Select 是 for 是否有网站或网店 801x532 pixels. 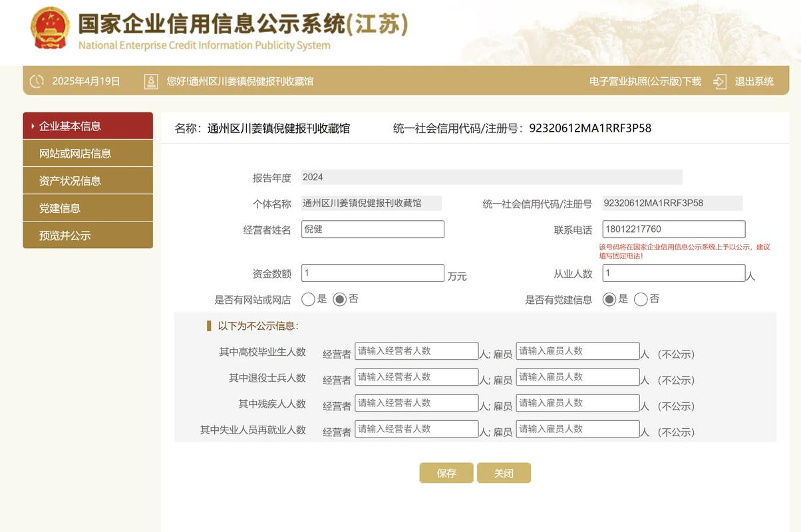pos(307,299)
